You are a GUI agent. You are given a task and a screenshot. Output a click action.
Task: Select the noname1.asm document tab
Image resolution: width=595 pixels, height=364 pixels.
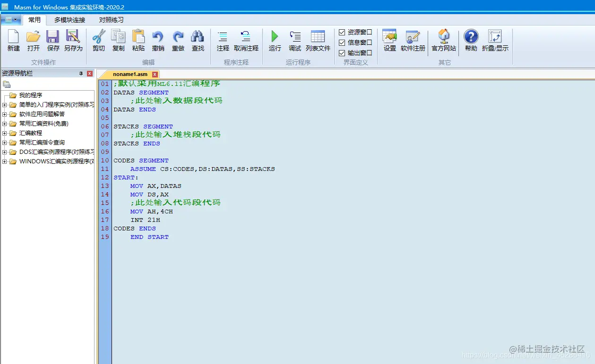130,75
